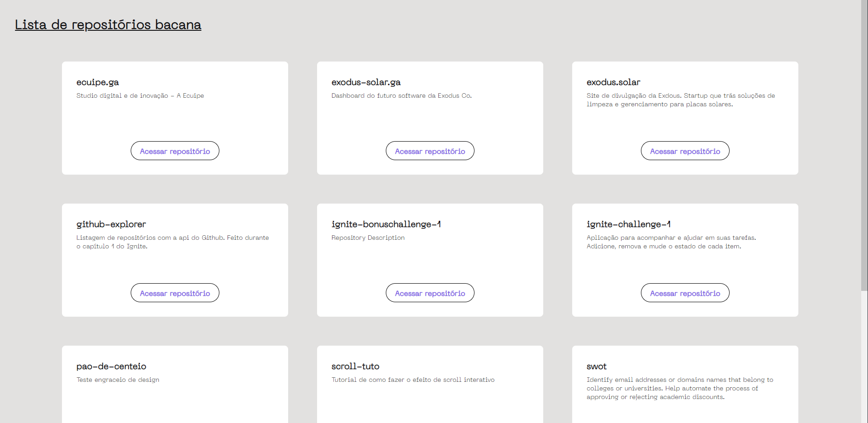This screenshot has width=868, height=423.
Task: Click the vertical page scrollbar thumb
Action: pos(864,145)
